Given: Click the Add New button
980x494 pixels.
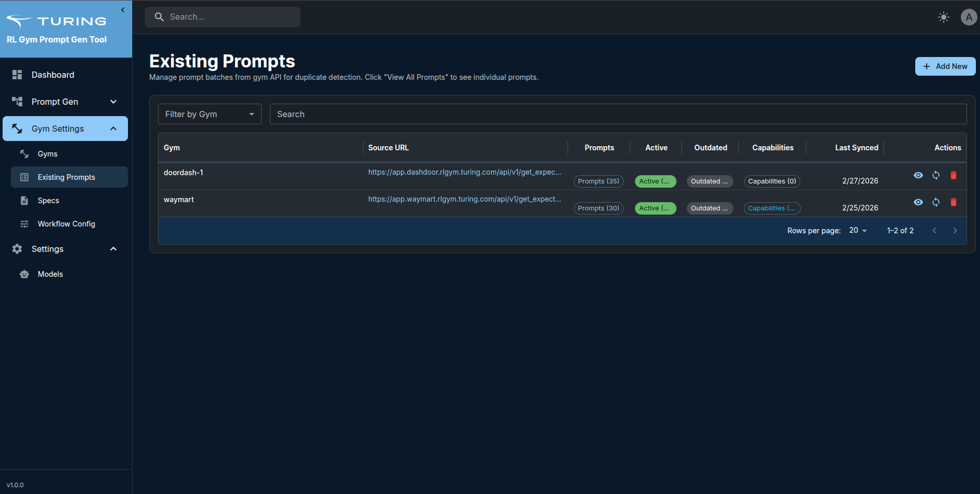Looking at the screenshot, I should (x=945, y=66).
